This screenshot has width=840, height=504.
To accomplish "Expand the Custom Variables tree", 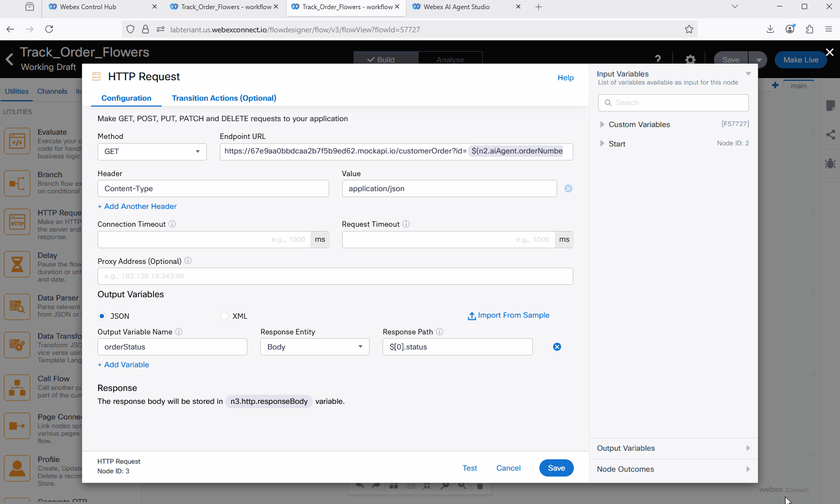I will (x=602, y=124).
